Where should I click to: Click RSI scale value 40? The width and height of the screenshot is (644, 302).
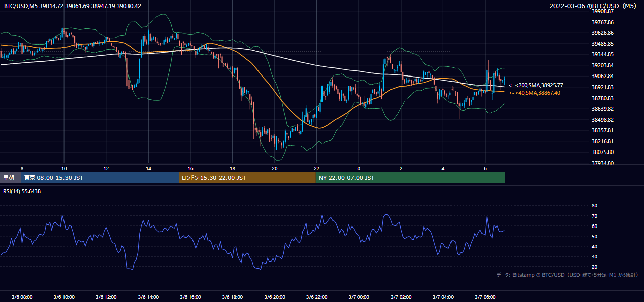[x=594, y=246]
